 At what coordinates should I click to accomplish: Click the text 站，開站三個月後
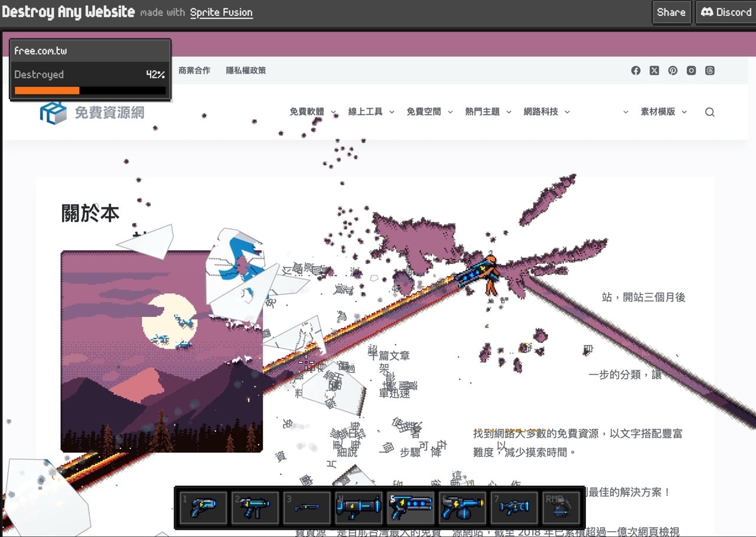click(644, 297)
